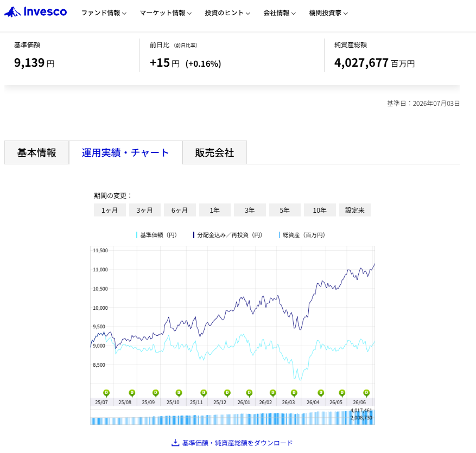Toggle 基準価額(円) legend series
This screenshot has width=476, height=453.
[x=157, y=235]
